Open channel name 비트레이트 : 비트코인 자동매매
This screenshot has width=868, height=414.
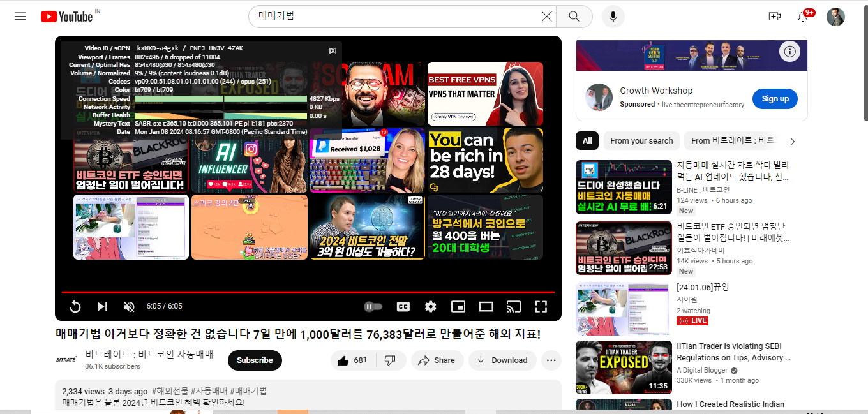[x=149, y=354]
